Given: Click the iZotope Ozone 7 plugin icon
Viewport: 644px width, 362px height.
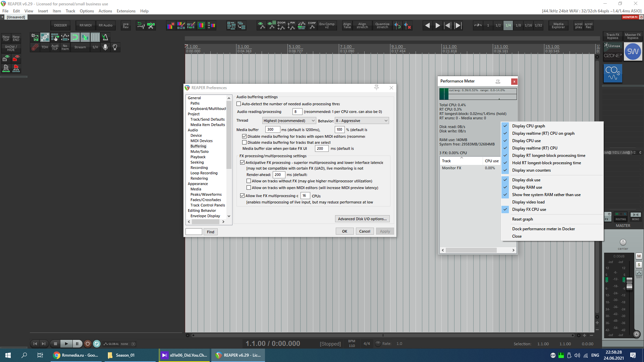Looking at the screenshot, I should 612,51.
